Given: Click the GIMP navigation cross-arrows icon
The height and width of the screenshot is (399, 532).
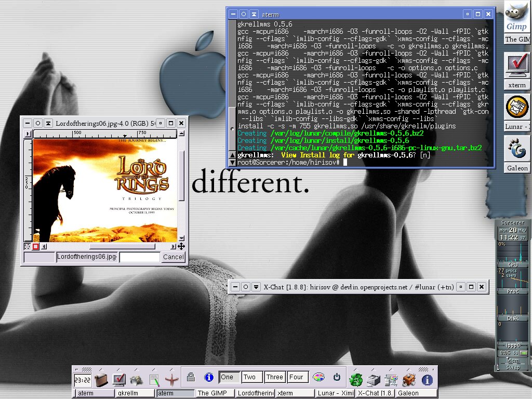Looking at the screenshot, I should [x=181, y=247].
